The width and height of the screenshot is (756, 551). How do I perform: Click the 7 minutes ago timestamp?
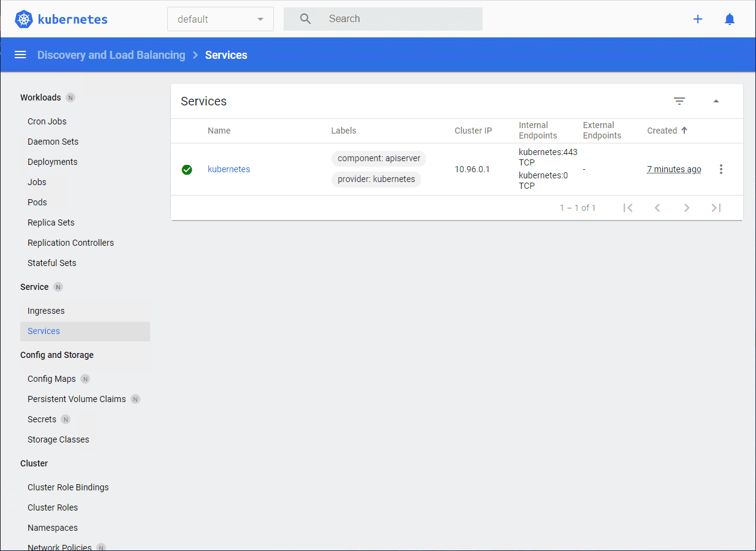pos(674,169)
